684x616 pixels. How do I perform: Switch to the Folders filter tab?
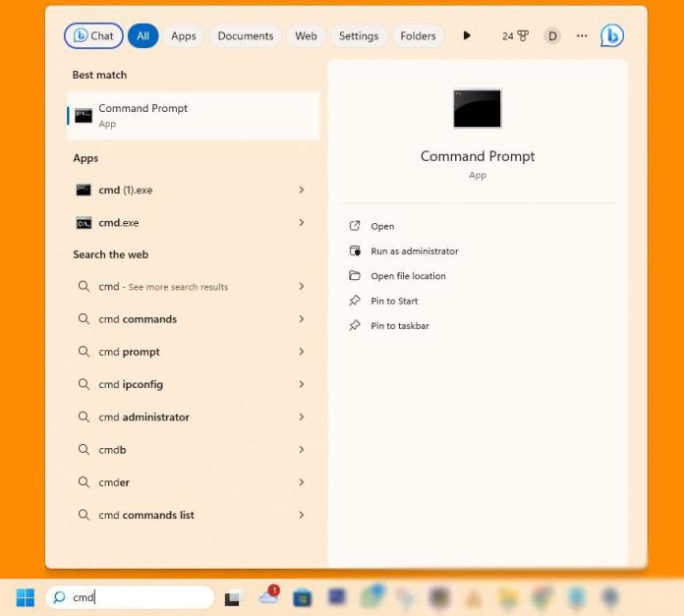click(x=418, y=35)
